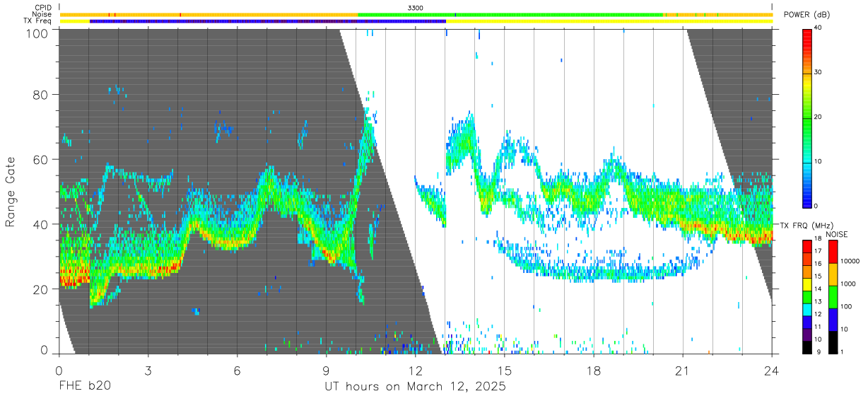The image size is (868, 401).
Task: Click the UT hours axis tick 12
Action: point(415,371)
